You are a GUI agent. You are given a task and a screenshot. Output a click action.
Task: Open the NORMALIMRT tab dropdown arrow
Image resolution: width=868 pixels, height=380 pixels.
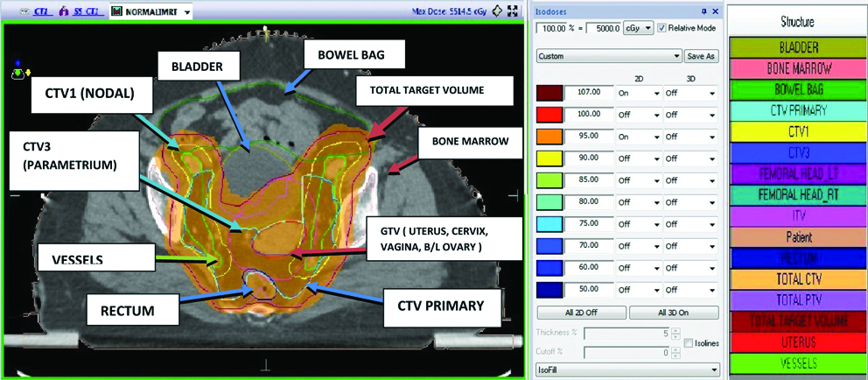[187, 12]
